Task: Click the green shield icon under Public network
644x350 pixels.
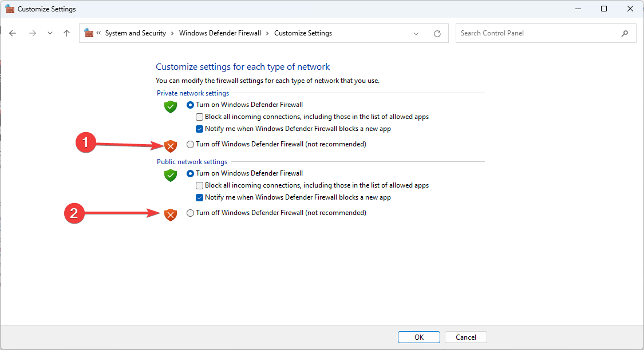Action: click(171, 175)
